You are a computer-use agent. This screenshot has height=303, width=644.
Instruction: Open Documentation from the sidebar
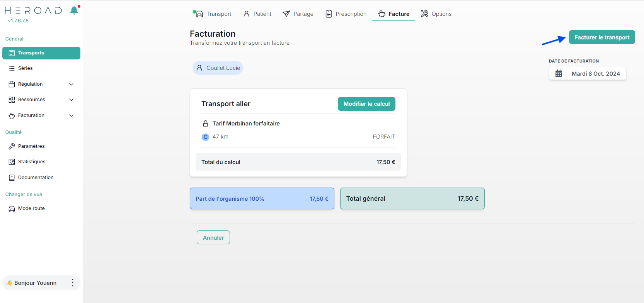(36, 178)
